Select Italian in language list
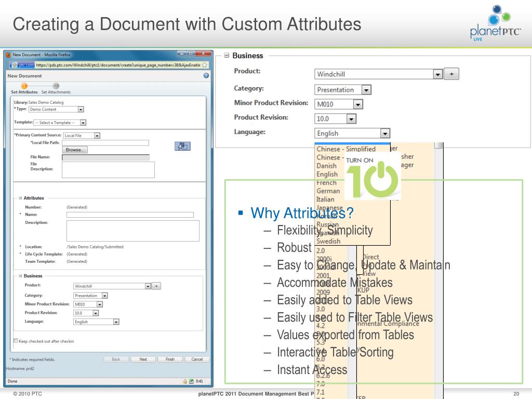This screenshot has width=532, height=399. [x=325, y=199]
